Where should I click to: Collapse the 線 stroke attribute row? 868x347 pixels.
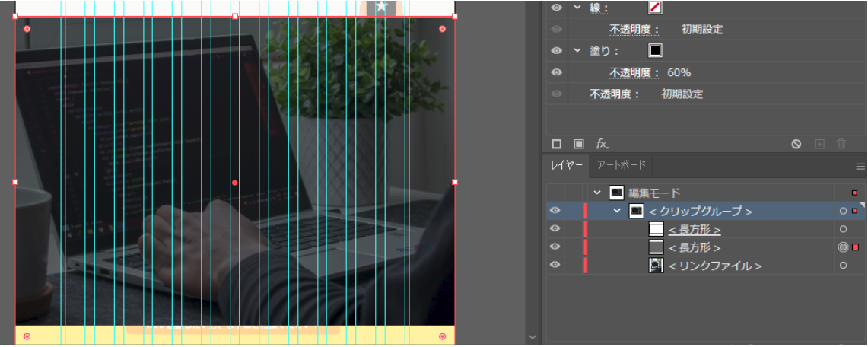coord(577,8)
